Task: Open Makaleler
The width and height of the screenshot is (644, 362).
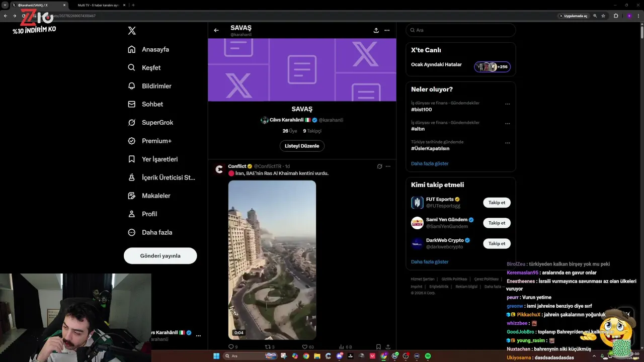Action: click(x=149, y=196)
